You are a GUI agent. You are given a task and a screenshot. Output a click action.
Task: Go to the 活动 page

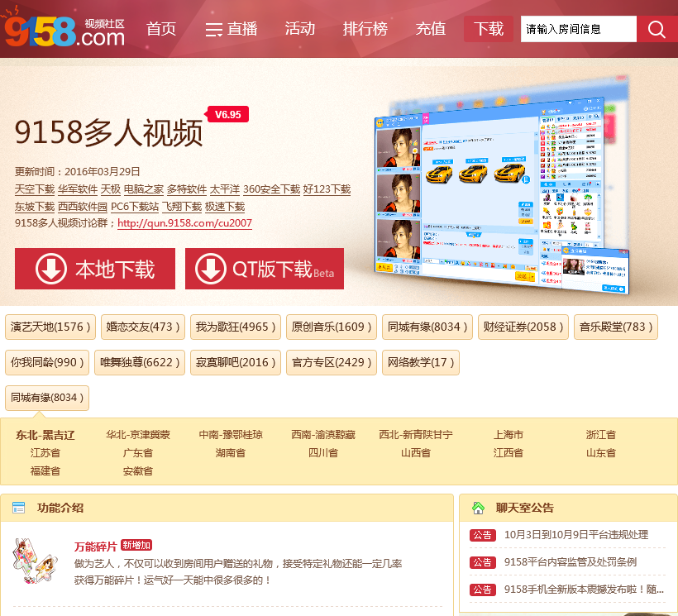click(299, 29)
